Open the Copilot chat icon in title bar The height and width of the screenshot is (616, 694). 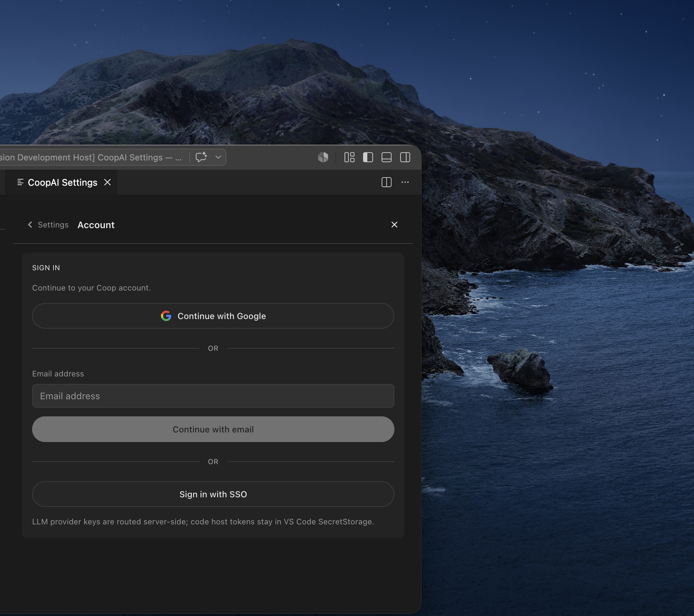[201, 157]
